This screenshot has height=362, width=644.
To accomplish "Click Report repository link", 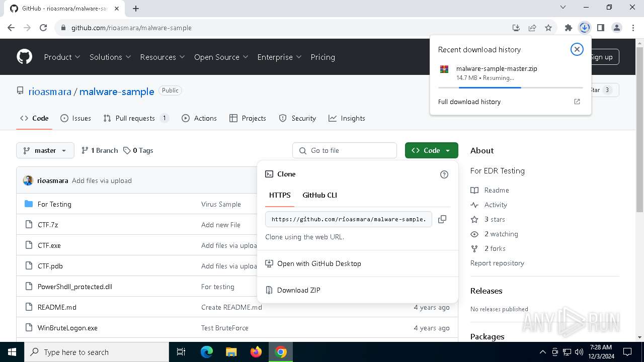I will (497, 263).
